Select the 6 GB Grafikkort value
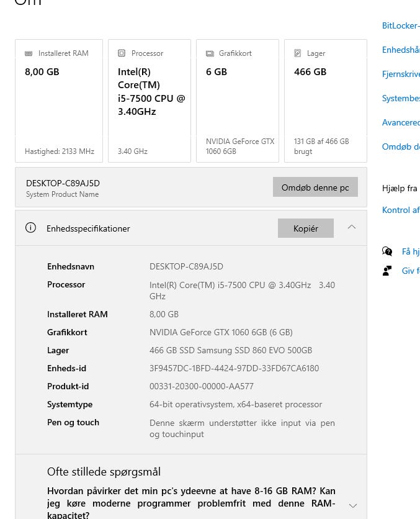 tap(217, 72)
